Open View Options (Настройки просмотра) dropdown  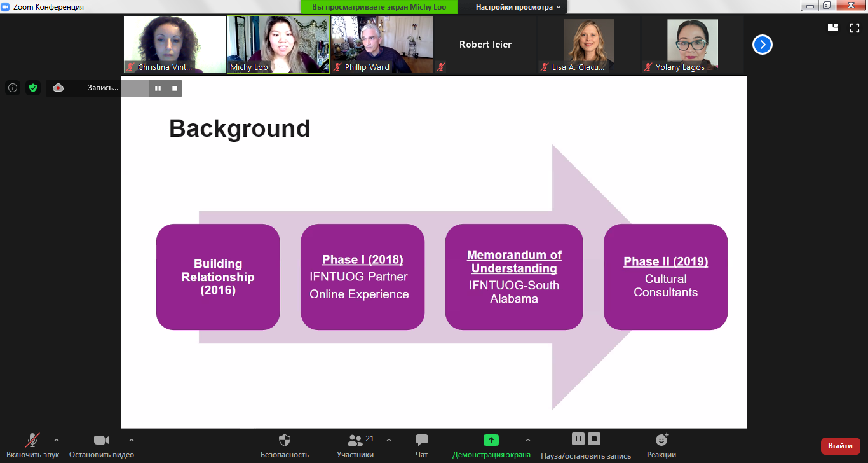[519, 7]
